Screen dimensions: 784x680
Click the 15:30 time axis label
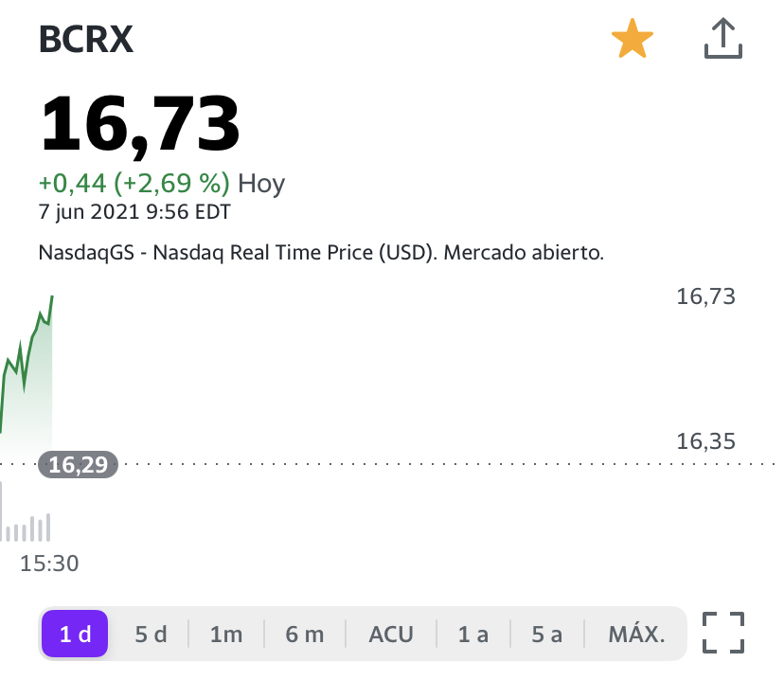tap(49, 564)
